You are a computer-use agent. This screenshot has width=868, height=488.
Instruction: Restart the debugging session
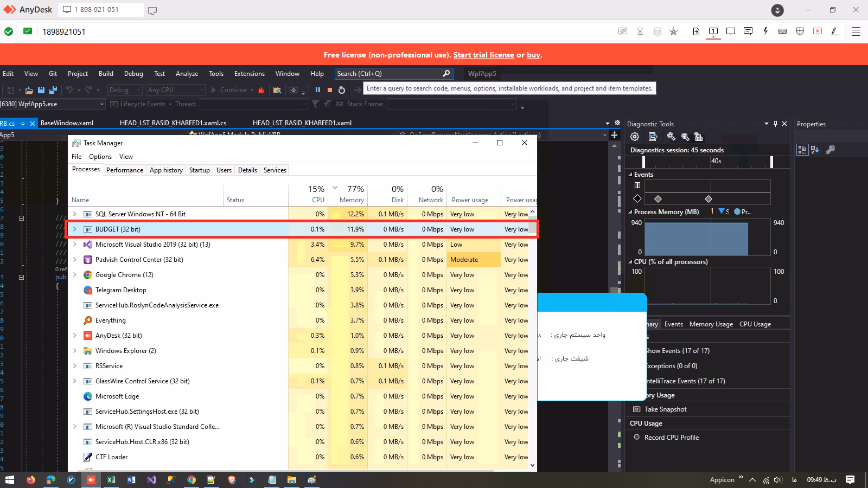tap(342, 90)
